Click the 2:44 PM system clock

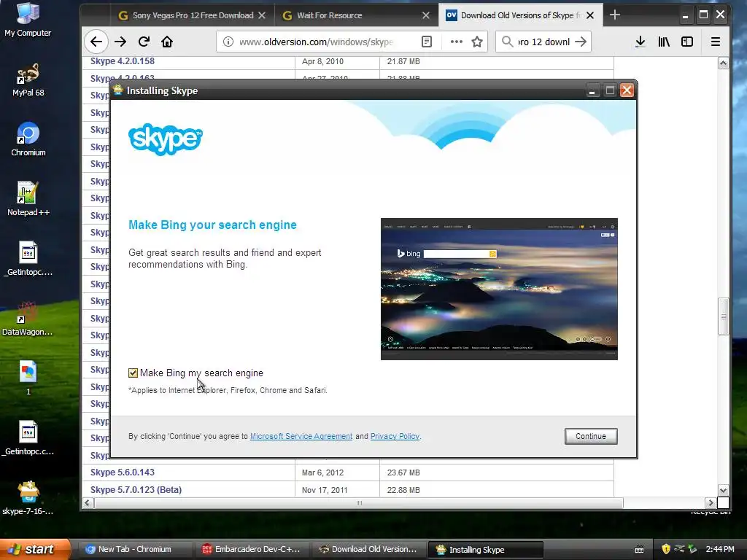(x=720, y=549)
